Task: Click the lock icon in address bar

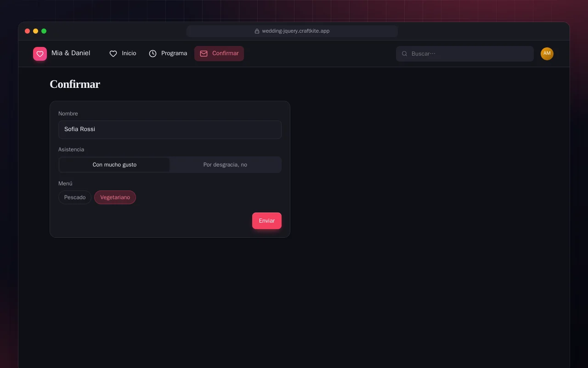Action: (257, 31)
